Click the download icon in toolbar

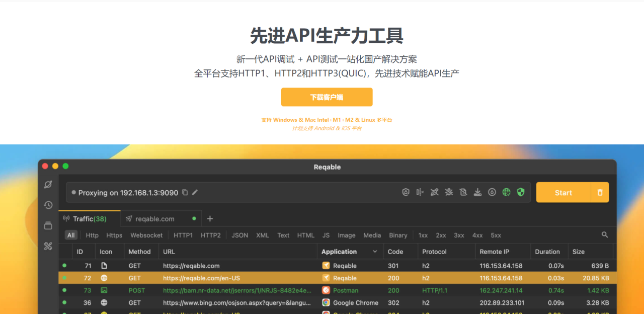click(477, 192)
